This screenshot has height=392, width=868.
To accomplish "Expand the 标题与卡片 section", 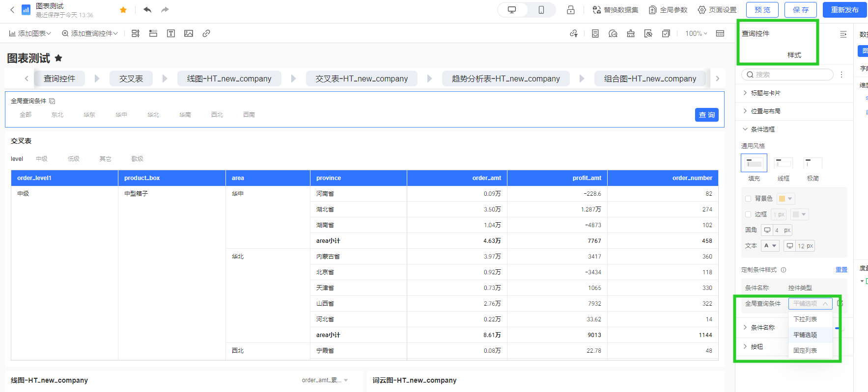I will pyautogui.click(x=765, y=93).
